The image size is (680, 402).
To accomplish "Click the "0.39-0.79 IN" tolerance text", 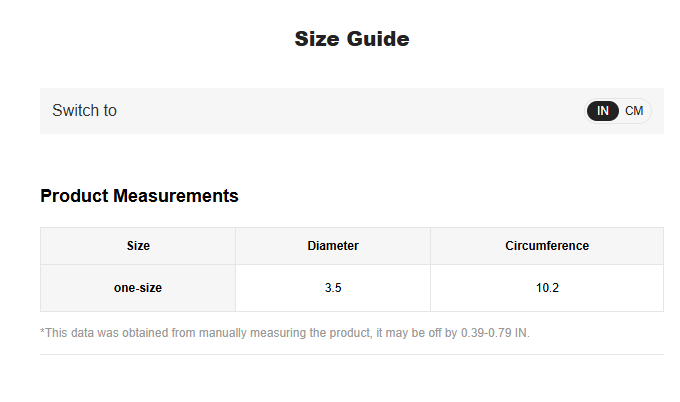I will click(x=495, y=333).
